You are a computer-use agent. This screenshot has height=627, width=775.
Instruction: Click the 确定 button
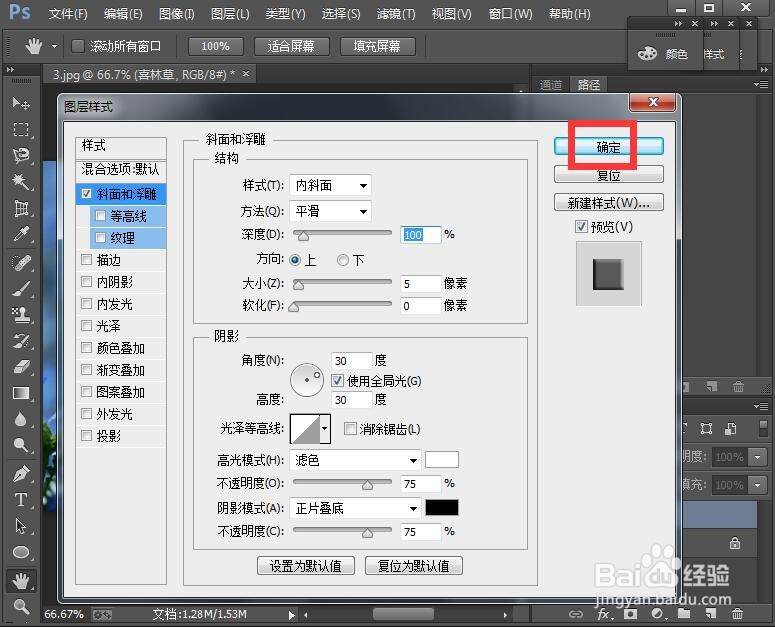608,147
